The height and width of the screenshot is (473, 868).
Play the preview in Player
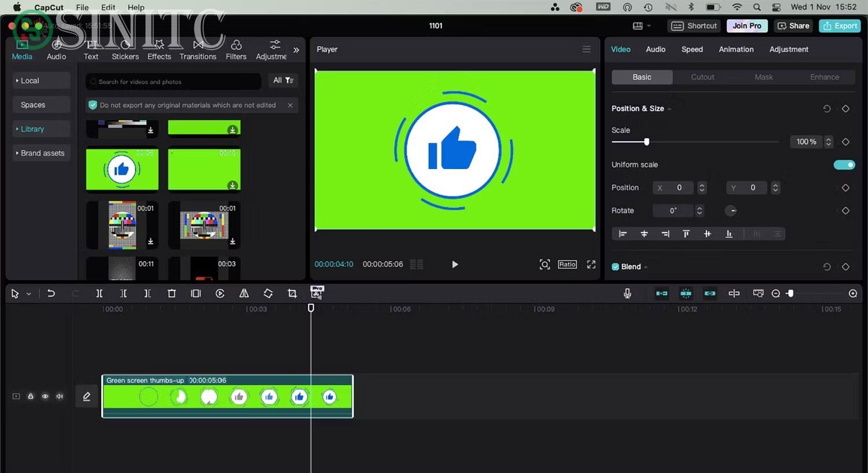coord(455,265)
